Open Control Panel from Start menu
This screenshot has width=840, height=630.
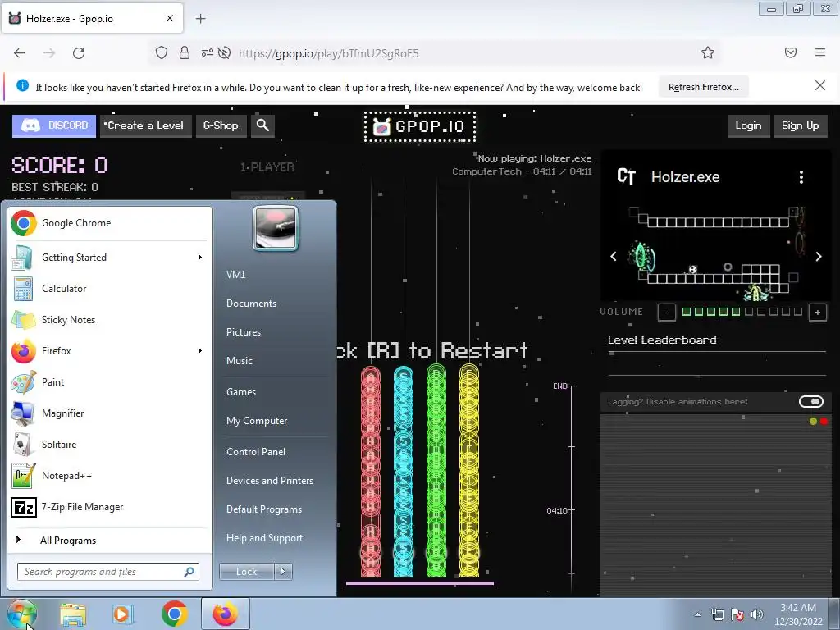(x=256, y=452)
